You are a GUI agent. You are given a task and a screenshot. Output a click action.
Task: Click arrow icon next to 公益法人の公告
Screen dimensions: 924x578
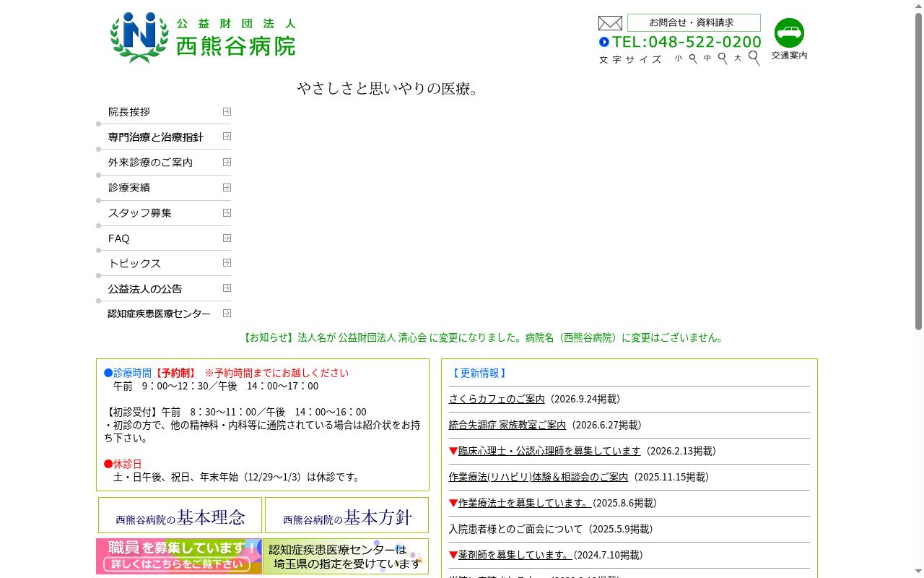click(x=227, y=288)
